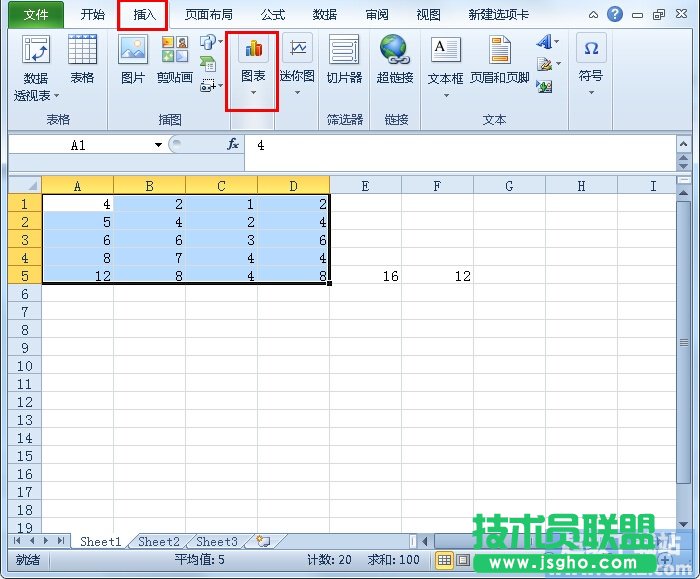Click the fx insert function icon

click(233, 145)
